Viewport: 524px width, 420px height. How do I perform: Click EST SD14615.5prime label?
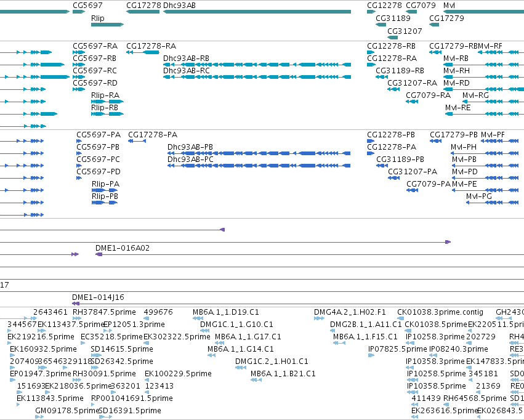[x=122, y=349]
